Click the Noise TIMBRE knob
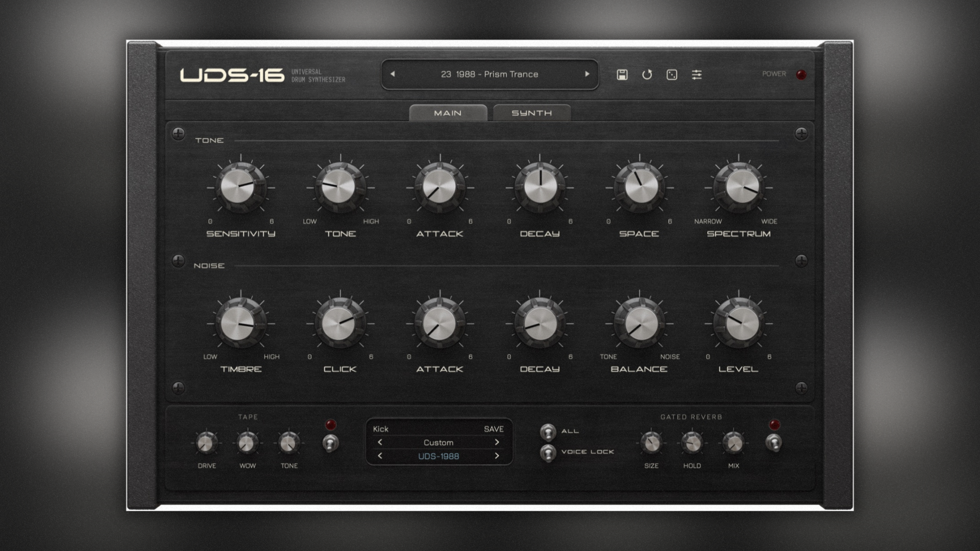The height and width of the screenshot is (551, 980). pyautogui.click(x=240, y=323)
